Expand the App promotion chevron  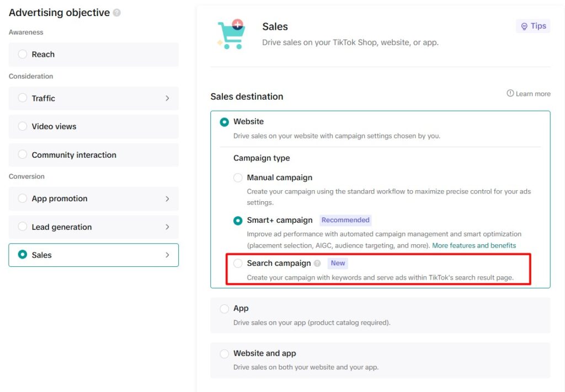[167, 198]
